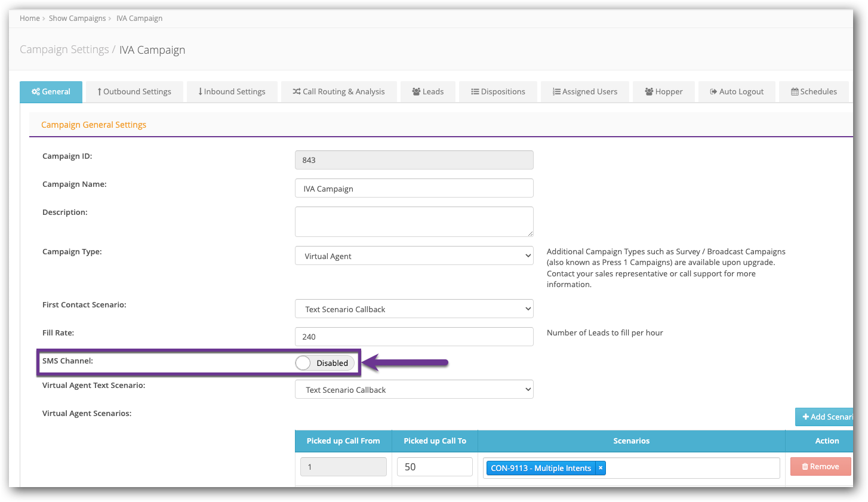Screen dimensions: 868x502
Task: Open the Hopper tab
Action: pyautogui.click(x=664, y=91)
